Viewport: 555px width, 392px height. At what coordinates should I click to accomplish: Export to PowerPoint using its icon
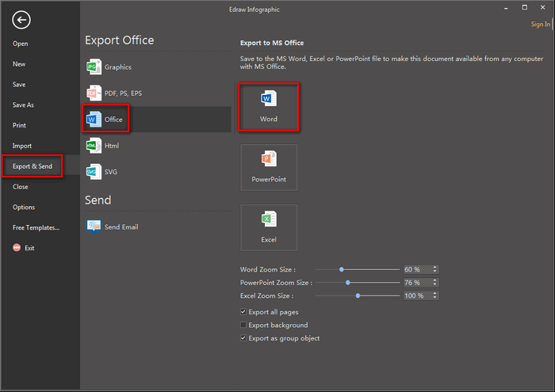(x=269, y=161)
